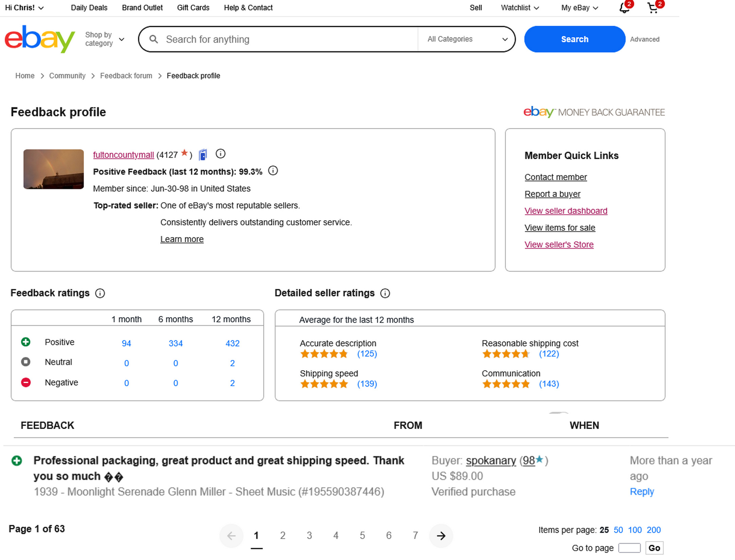Image resolution: width=735 pixels, height=560 pixels.
Task: Expand the All Categories dropdown
Action: (x=467, y=39)
